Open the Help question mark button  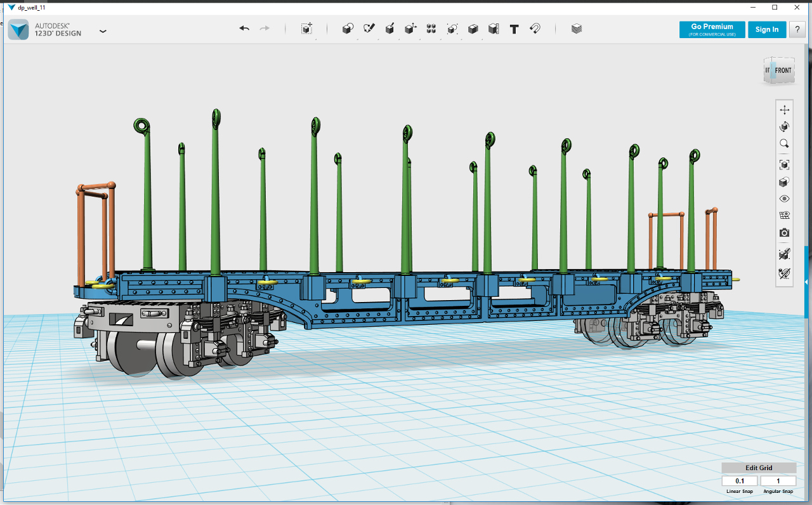coord(797,29)
